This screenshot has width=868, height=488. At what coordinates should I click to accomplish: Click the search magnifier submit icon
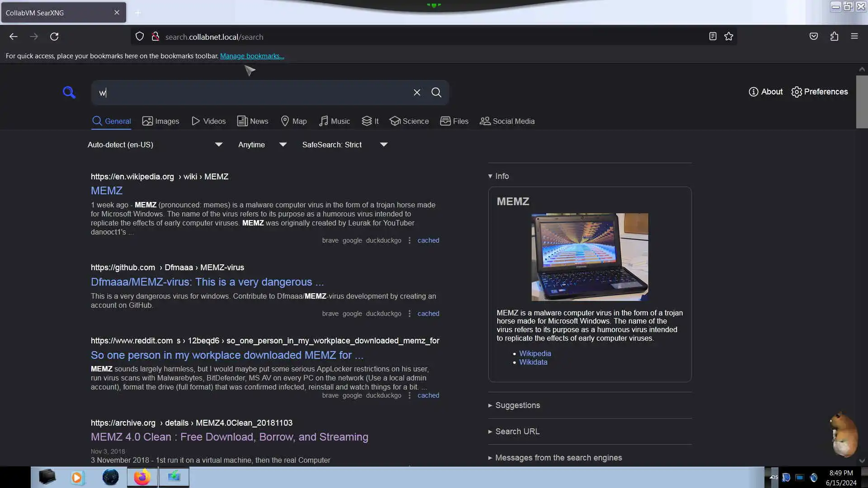(x=436, y=93)
